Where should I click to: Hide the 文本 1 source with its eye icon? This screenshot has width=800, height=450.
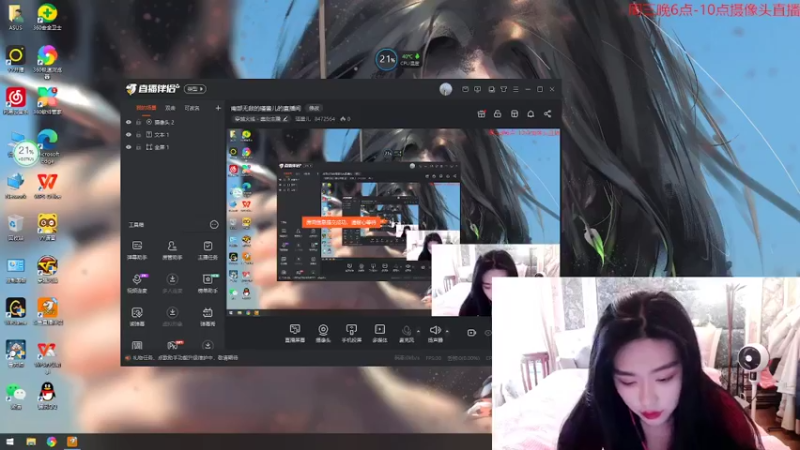(129, 135)
